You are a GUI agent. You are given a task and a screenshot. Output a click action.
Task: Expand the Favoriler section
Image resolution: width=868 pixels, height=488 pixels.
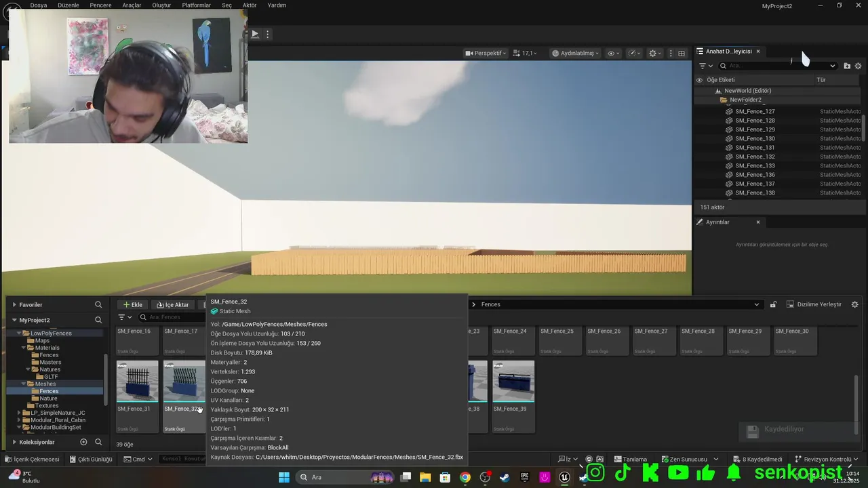click(x=14, y=305)
